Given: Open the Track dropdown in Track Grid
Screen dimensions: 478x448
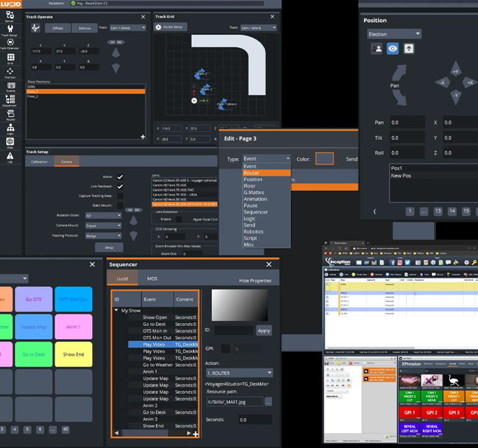Looking at the screenshot, I should click(258, 28).
